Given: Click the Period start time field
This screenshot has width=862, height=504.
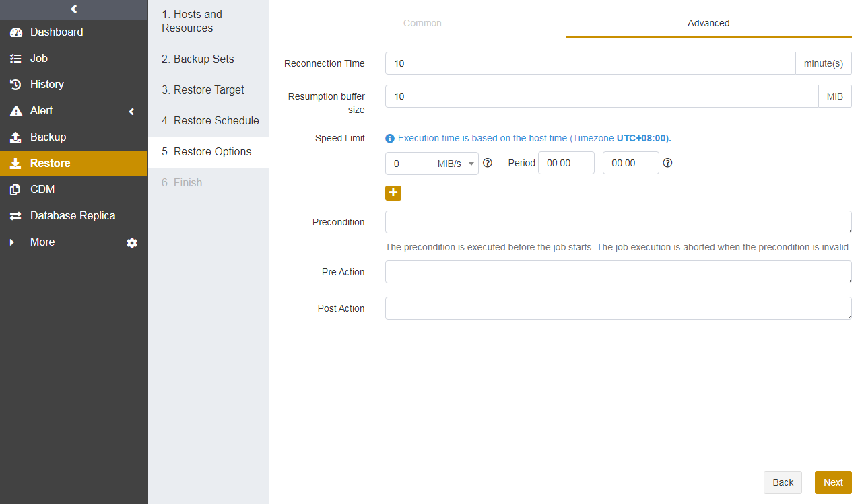Looking at the screenshot, I should (566, 164).
